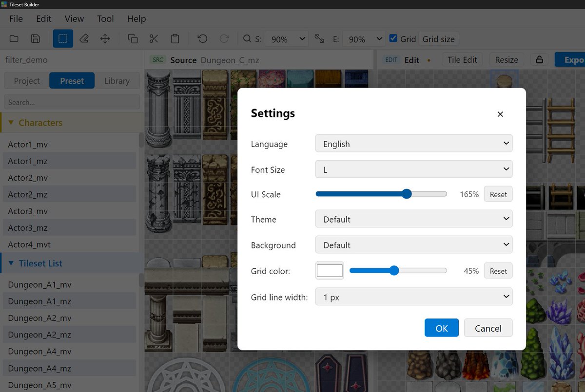Select Actor4_mvt in the list

click(x=69, y=244)
